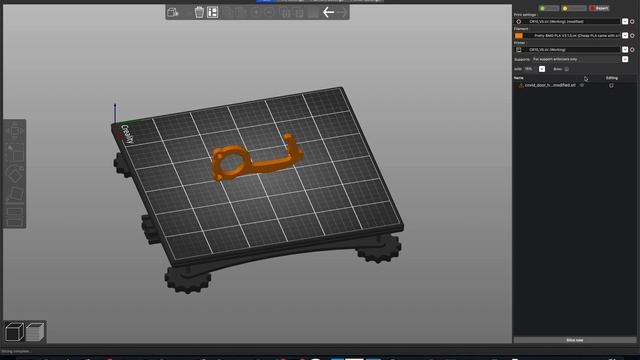Image resolution: width=640 pixels, height=360 pixels.
Task: Switch to sliced layers preview icon
Action: pyautogui.click(x=35, y=331)
